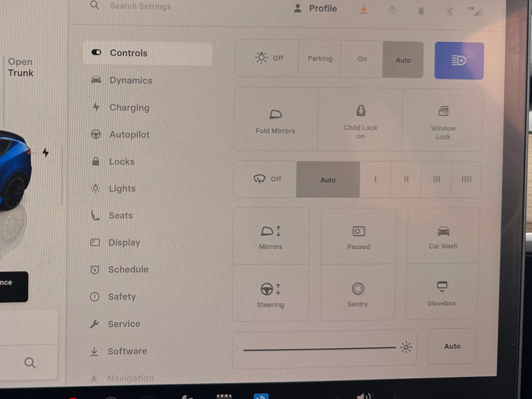The height and width of the screenshot is (399, 532).
Task: Tap the software update download arrow icon
Action: click(363, 10)
